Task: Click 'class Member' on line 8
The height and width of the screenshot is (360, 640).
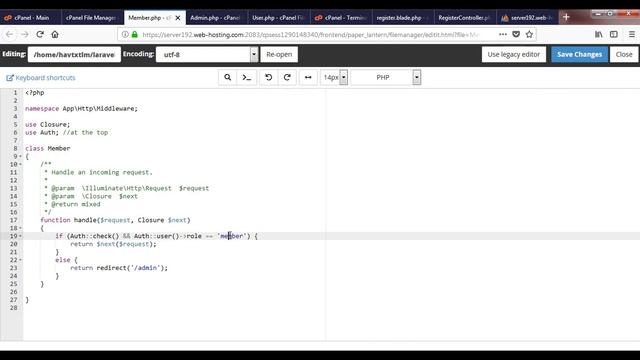Action: tap(48, 149)
